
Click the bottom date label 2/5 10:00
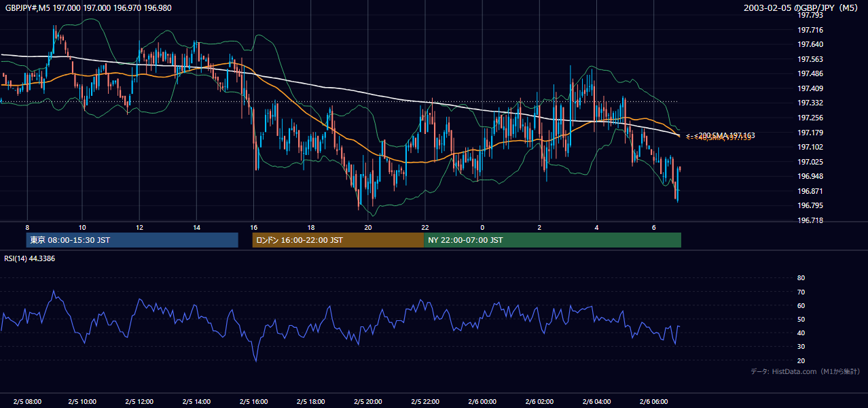(x=83, y=401)
